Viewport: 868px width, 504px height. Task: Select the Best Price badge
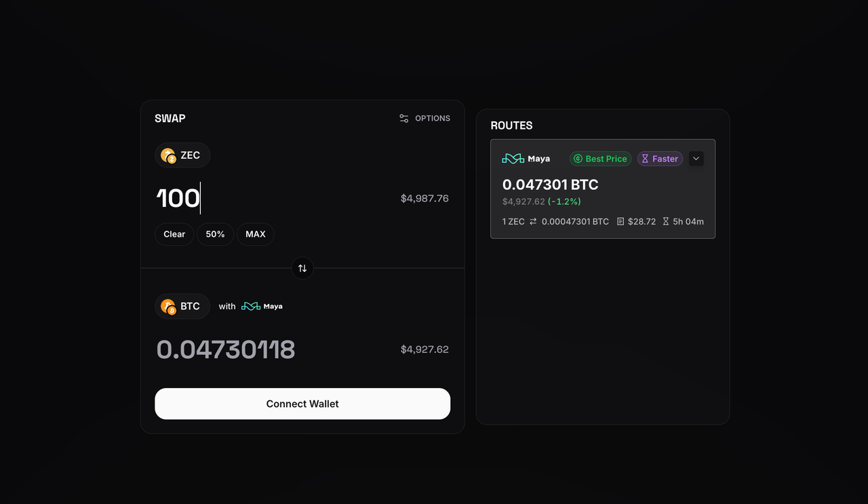(x=600, y=159)
